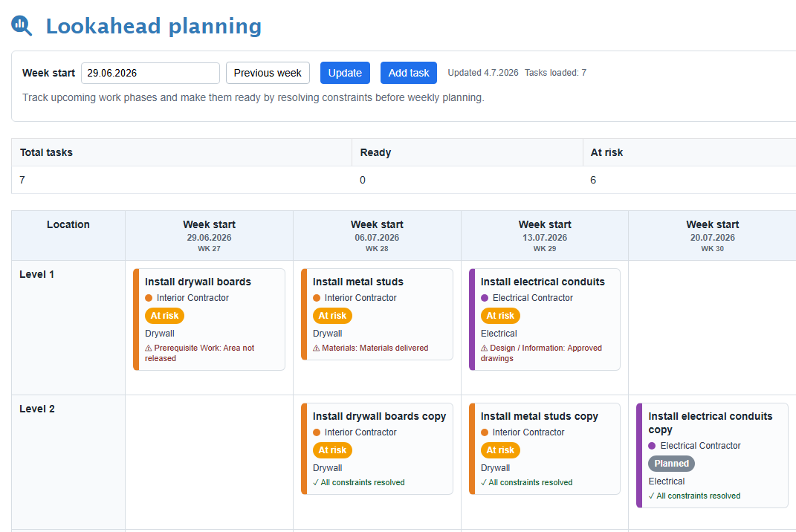Viewport: 796px width, 532px height.
Task: Open the Install metal studs task title
Action: point(358,282)
